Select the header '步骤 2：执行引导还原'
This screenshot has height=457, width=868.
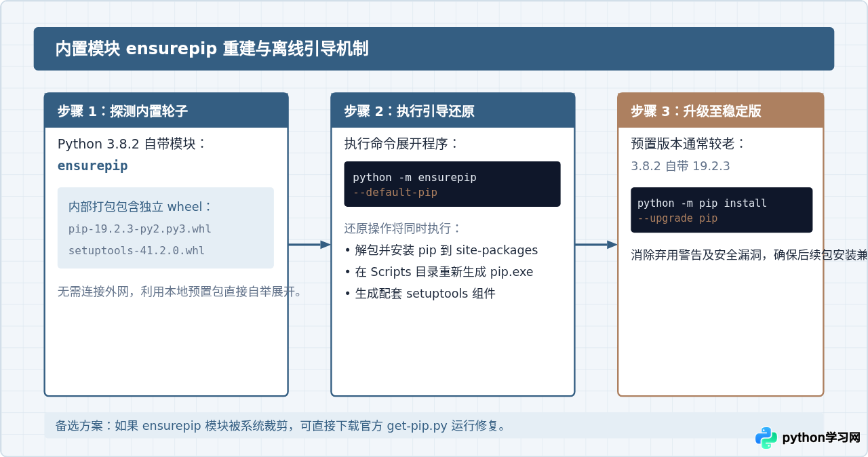pos(409,111)
